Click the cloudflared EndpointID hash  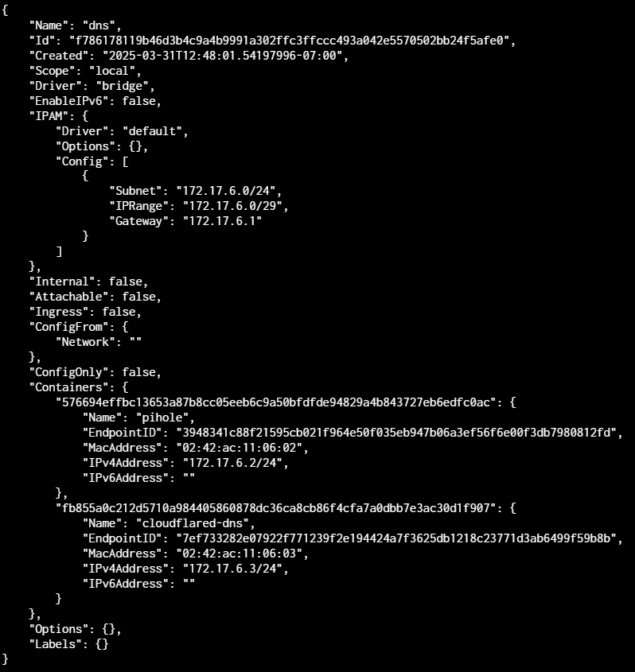tap(396, 538)
